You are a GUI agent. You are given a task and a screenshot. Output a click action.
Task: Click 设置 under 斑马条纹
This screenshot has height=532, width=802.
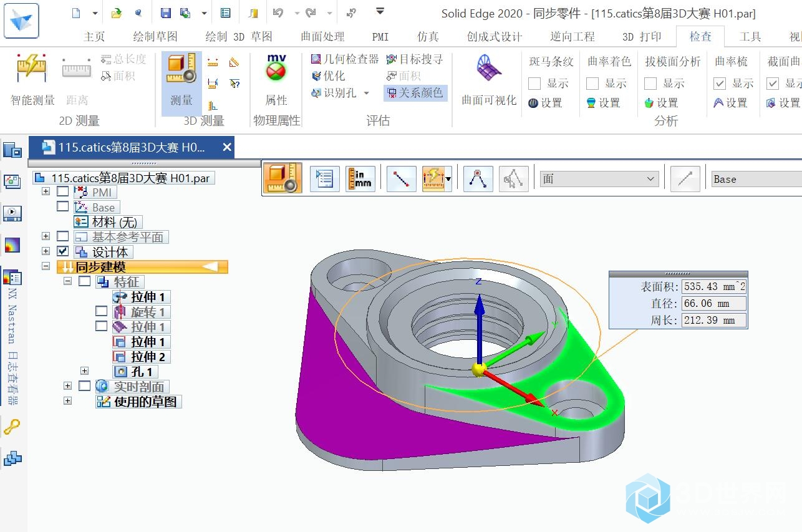(x=545, y=103)
